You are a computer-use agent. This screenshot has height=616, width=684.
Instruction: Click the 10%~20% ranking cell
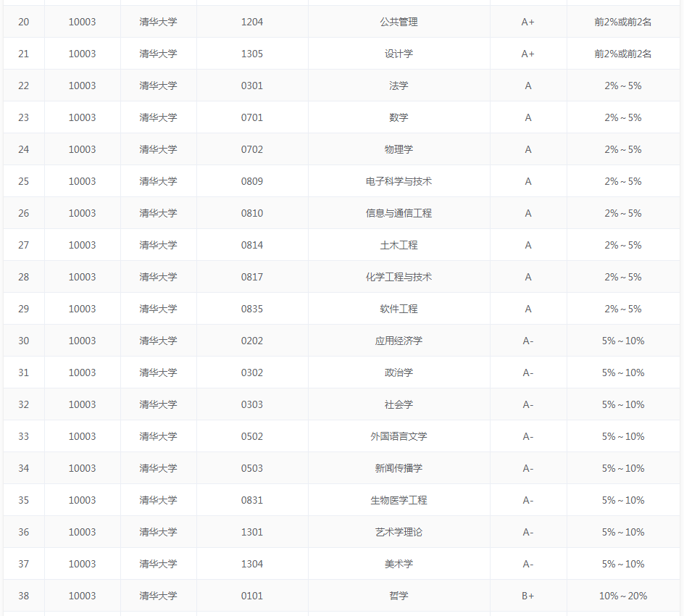tap(623, 595)
